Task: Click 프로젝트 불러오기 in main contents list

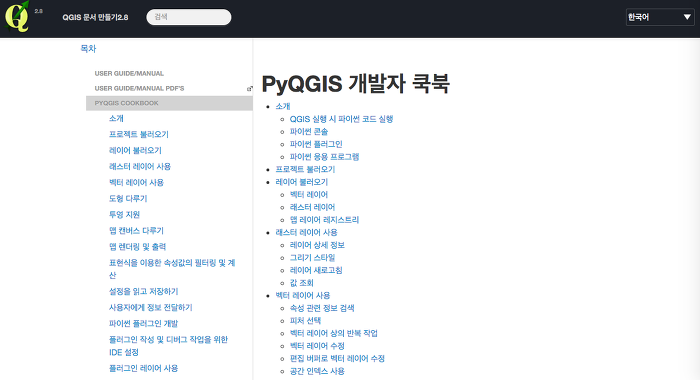Action: (305, 169)
